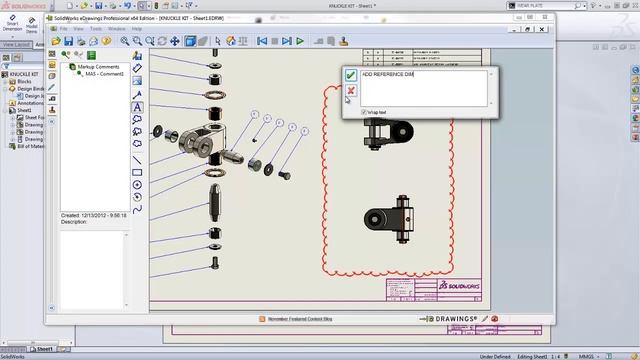Toggle the shaded display cube icon
Viewport: 640px width, 360px height.
click(x=190, y=41)
